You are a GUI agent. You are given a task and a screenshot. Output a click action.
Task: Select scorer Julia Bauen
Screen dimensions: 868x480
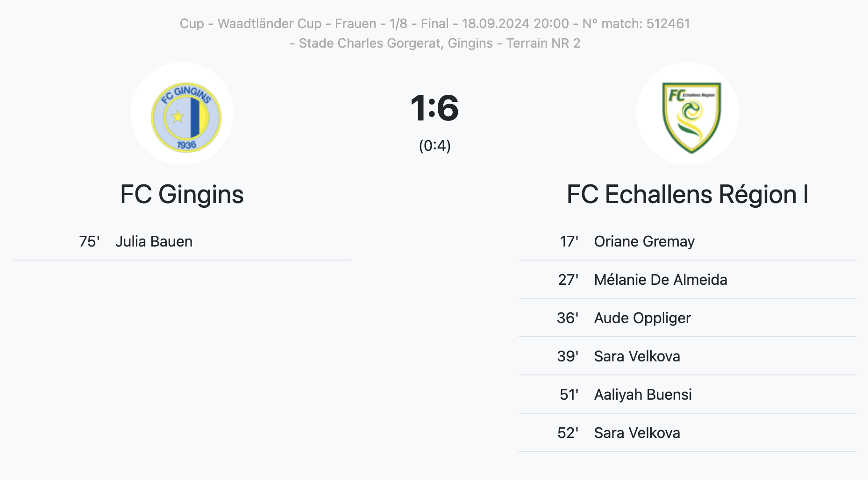tap(154, 241)
